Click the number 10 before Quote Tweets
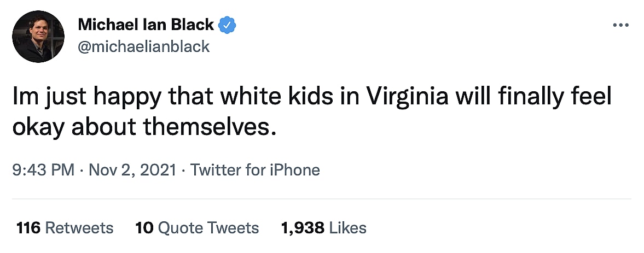The image size is (644, 253). [x=143, y=227]
